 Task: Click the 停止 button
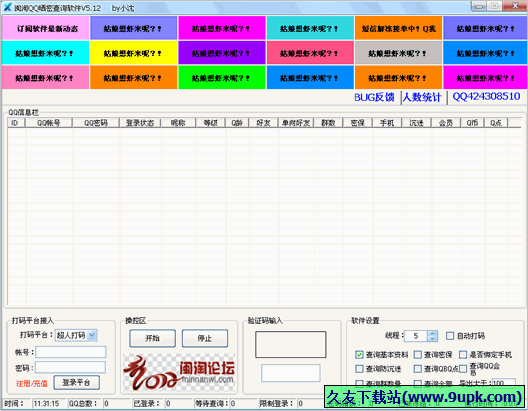(x=205, y=338)
